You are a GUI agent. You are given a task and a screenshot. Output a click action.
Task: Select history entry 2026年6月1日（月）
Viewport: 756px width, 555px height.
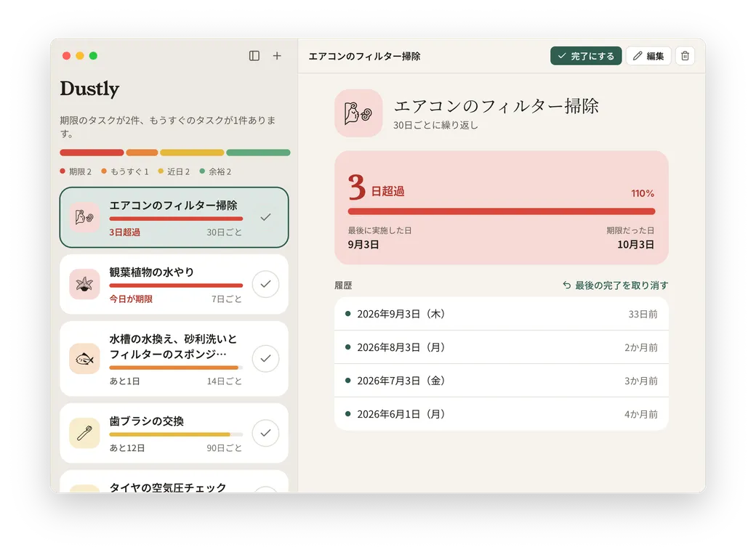pyautogui.click(x=502, y=414)
